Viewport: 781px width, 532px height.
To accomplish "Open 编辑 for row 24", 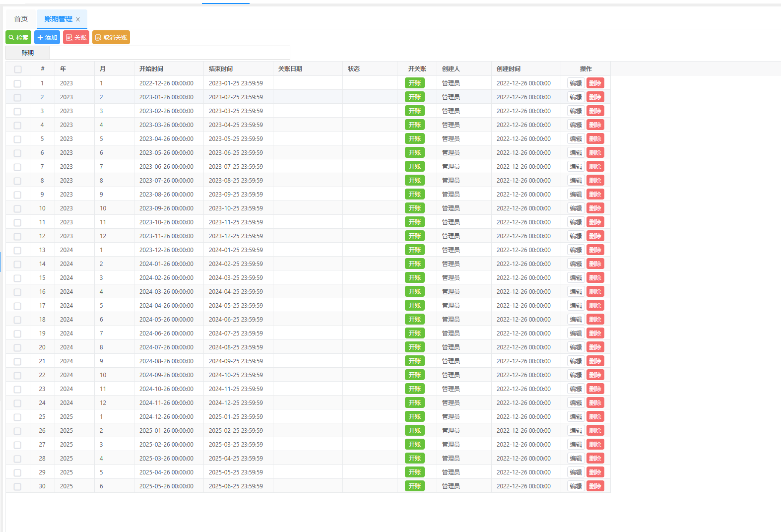I will (x=576, y=403).
